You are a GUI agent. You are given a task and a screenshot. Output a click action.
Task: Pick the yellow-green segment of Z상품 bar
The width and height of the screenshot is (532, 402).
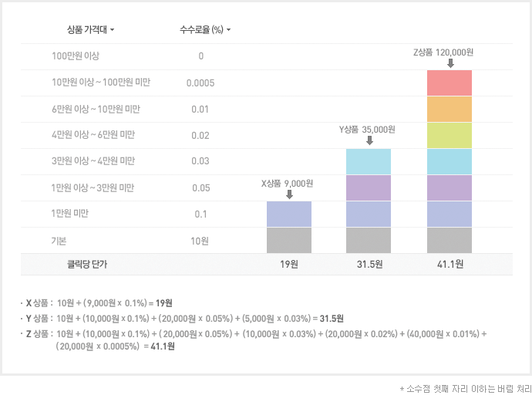pyautogui.click(x=449, y=135)
